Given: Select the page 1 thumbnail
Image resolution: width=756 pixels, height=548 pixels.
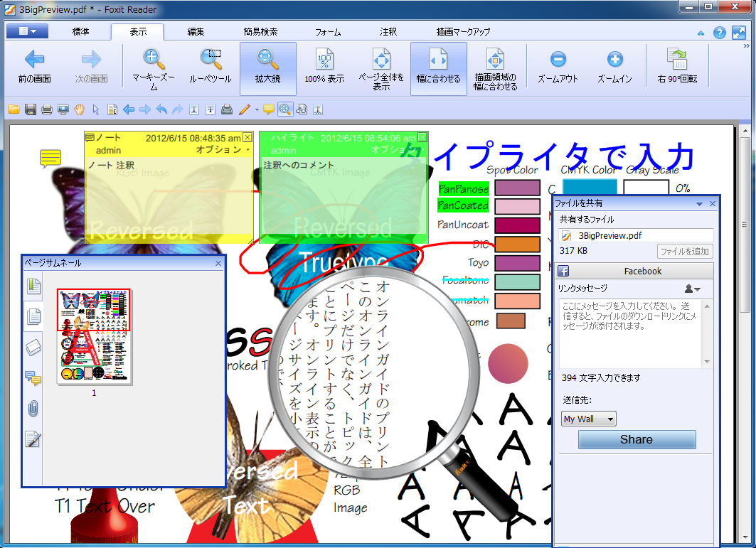Looking at the screenshot, I should pyautogui.click(x=94, y=337).
